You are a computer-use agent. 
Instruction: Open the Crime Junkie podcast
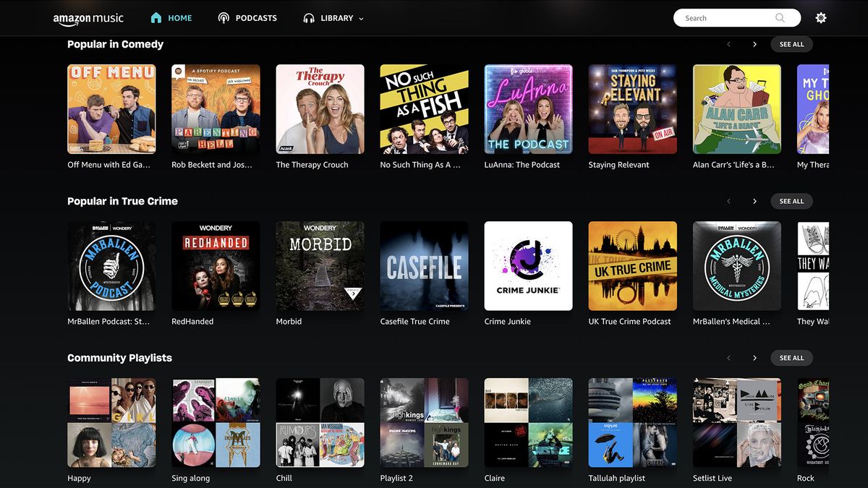pyautogui.click(x=528, y=265)
